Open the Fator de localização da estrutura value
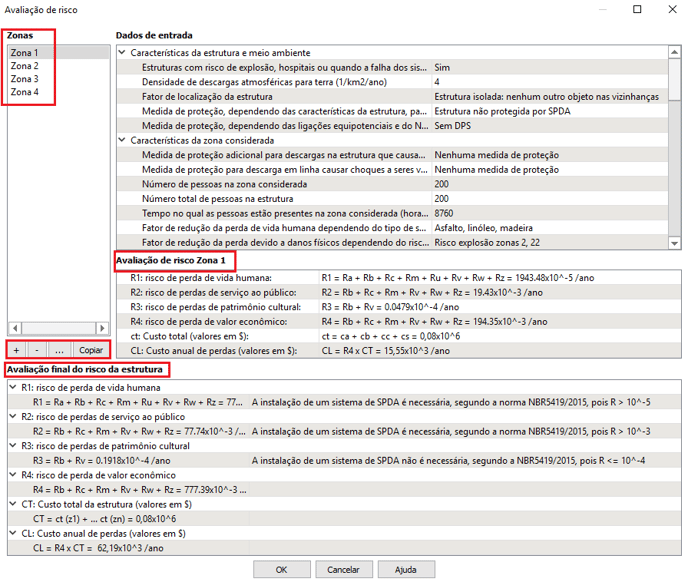 coord(547,97)
